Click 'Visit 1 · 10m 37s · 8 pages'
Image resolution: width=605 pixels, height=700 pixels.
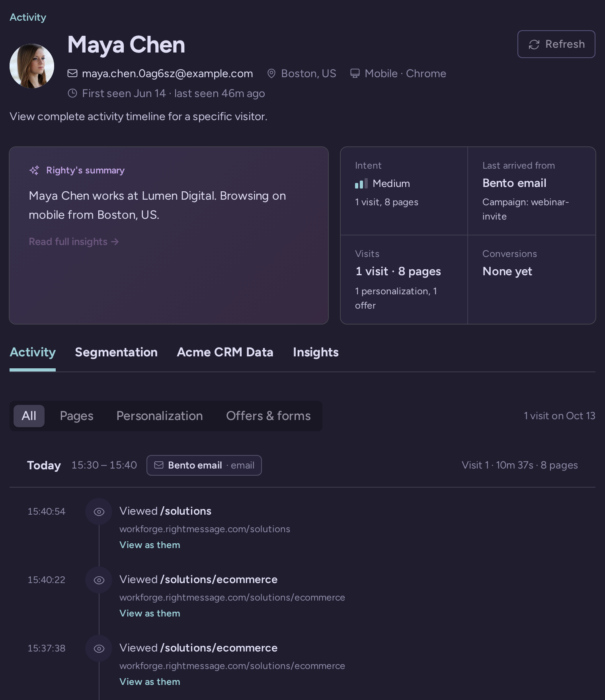point(520,465)
